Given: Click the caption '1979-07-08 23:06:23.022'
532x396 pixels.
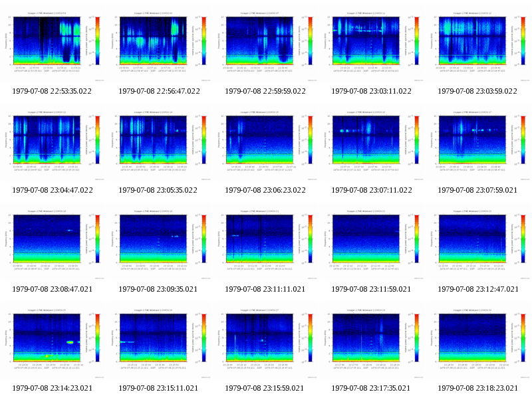Looking at the screenshot, I should pyautogui.click(x=265, y=190).
